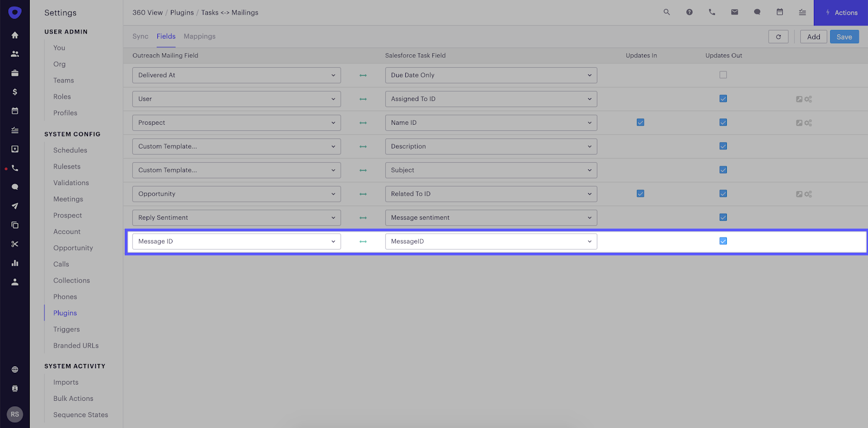868x428 pixels.
Task: Open Opportunities dollar sign icon
Action: [x=15, y=92]
